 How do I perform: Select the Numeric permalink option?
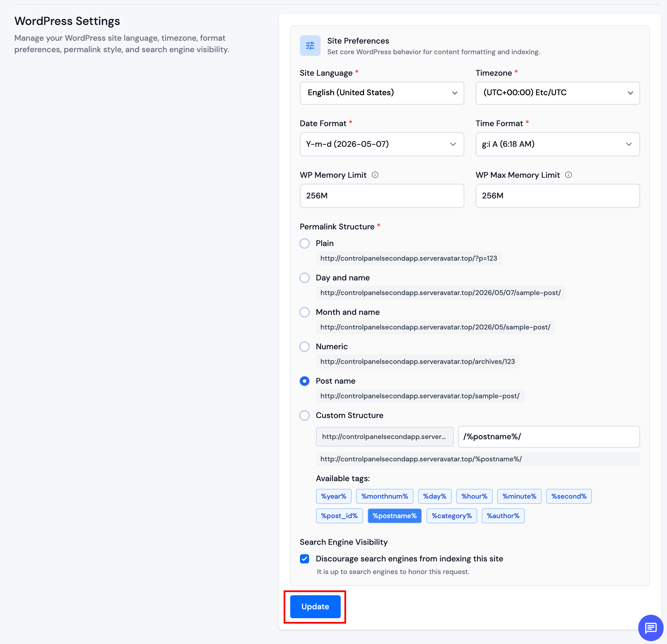pos(305,346)
